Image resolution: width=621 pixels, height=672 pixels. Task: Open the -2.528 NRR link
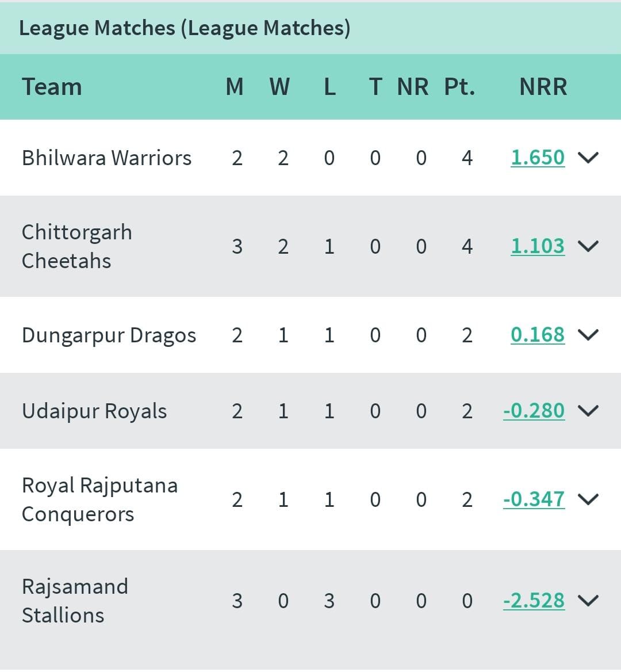pyautogui.click(x=534, y=601)
